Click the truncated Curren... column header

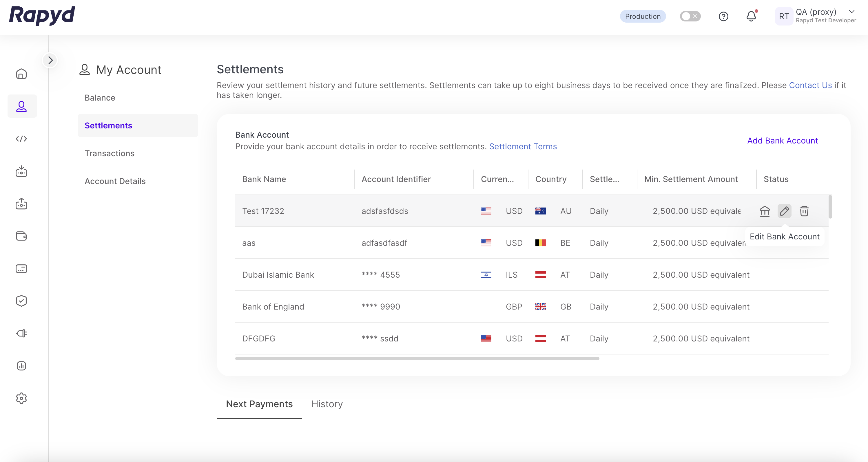tap(497, 179)
